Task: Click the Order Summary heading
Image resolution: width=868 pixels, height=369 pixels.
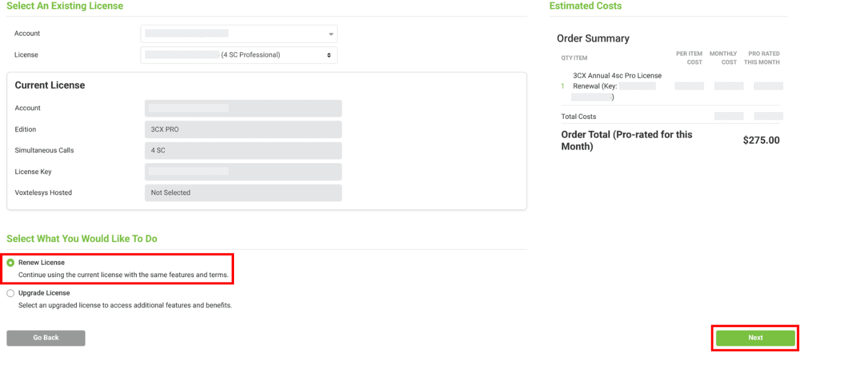Action: coord(593,38)
